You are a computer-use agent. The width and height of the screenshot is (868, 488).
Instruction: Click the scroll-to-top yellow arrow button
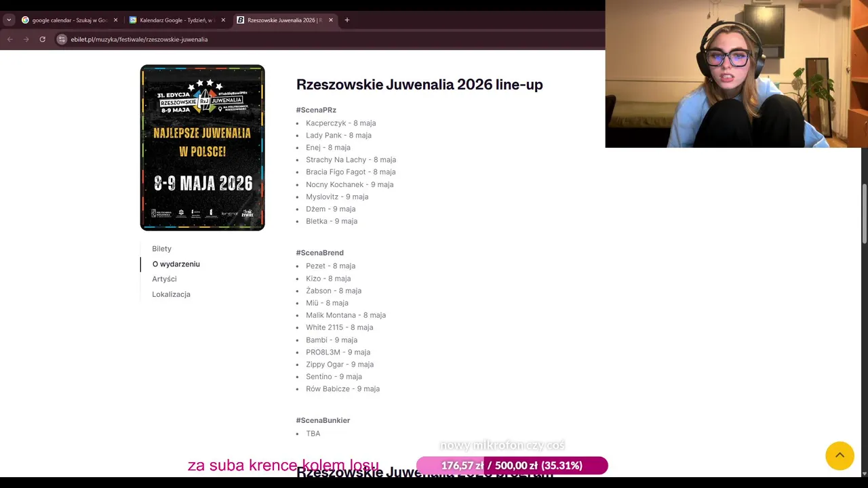point(840,455)
